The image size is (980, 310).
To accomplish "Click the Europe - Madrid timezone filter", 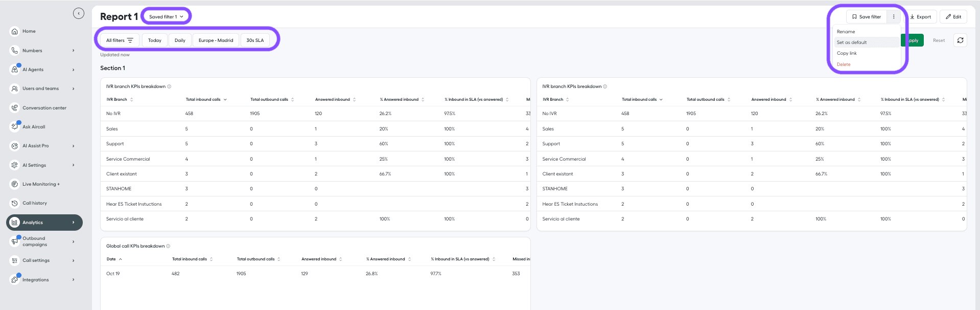I will 216,40.
